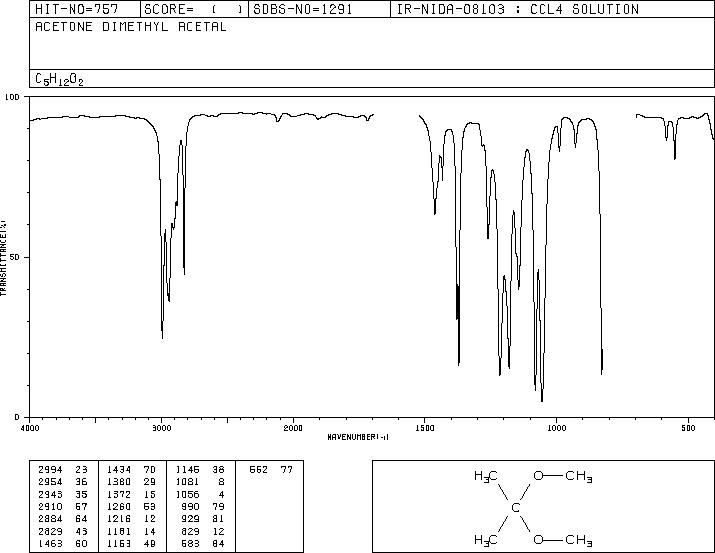
Task: Click the 2000 wavenumber axis tick label
Action: pos(293,428)
